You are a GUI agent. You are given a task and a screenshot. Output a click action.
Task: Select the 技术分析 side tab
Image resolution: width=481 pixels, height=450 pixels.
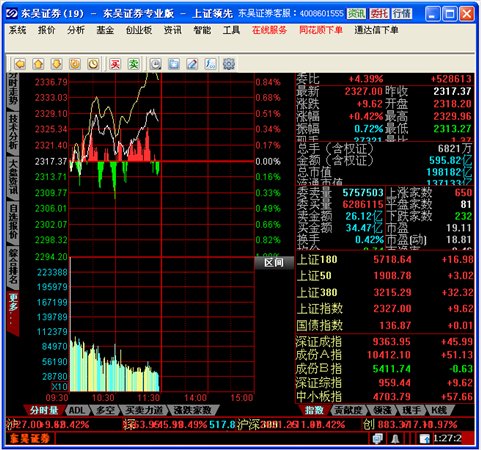pyautogui.click(x=13, y=132)
